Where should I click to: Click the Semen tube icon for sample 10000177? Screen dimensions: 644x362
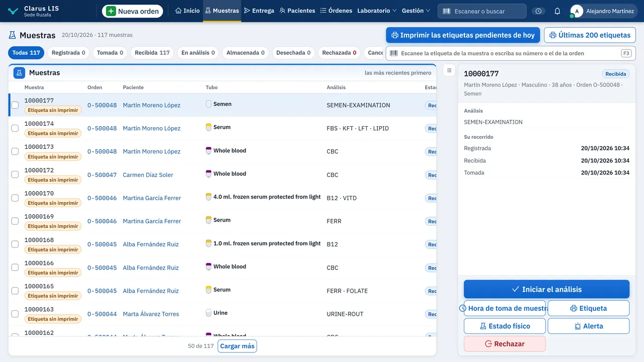[208, 104]
